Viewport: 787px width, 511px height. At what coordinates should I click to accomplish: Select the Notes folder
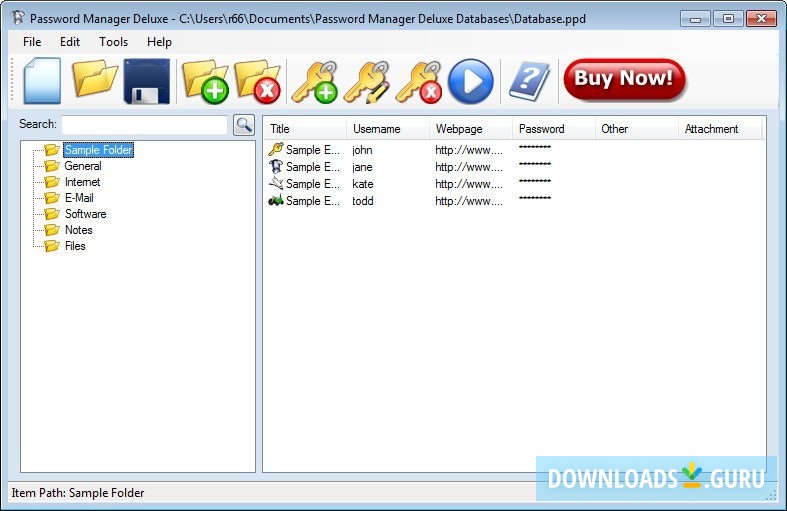click(x=79, y=230)
